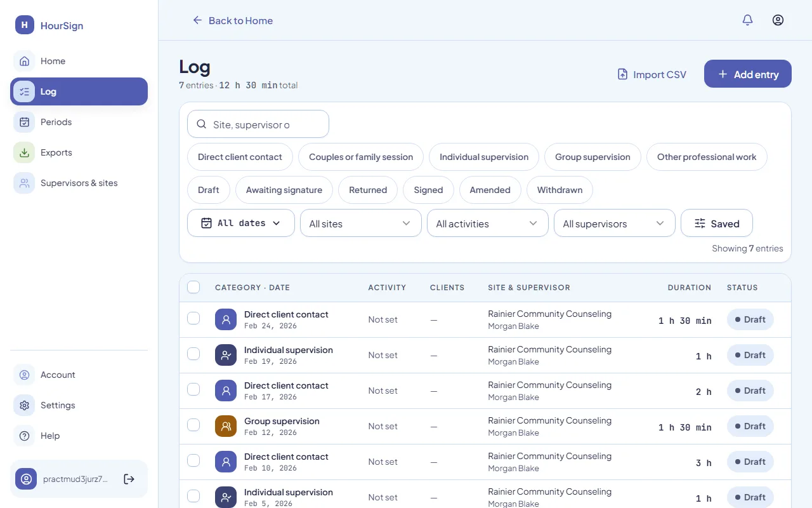This screenshot has height=508, width=812.
Task: Open the Saved filters button
Action: click(x=717, y=223)
